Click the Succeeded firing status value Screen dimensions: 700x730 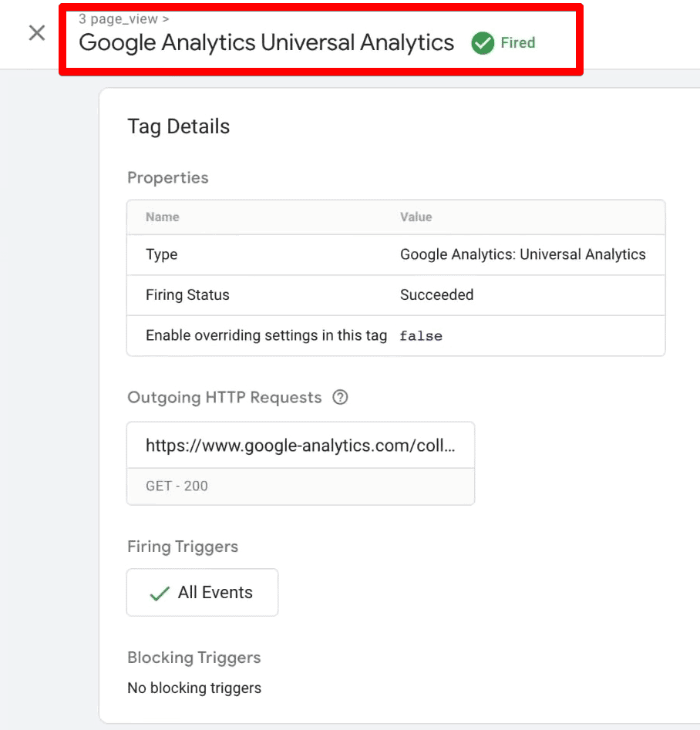[436, 294]
